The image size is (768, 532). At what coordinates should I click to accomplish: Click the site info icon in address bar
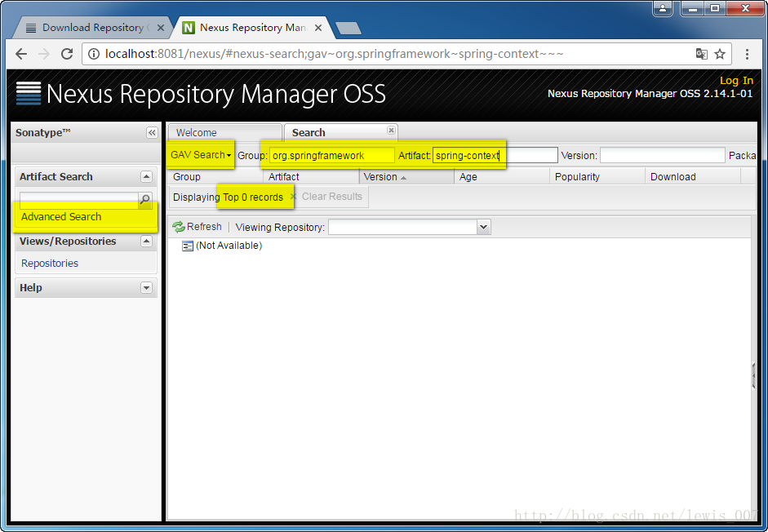coord(94,54)
